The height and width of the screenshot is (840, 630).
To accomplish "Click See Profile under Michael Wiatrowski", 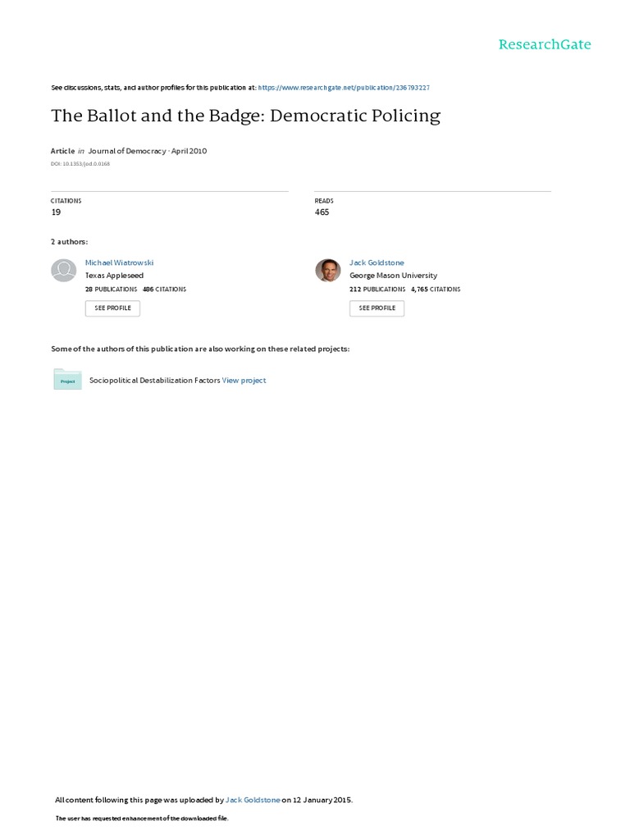I will (x=112, y=308).
